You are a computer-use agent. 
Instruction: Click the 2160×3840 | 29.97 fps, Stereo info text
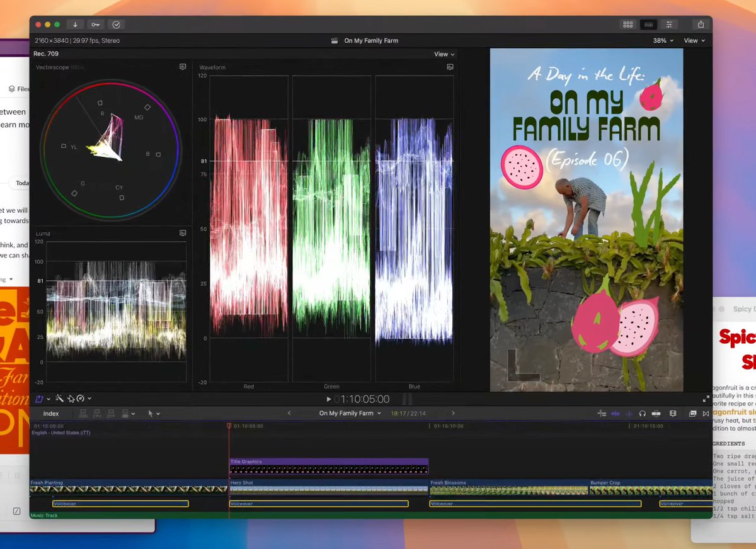point(77,40)
